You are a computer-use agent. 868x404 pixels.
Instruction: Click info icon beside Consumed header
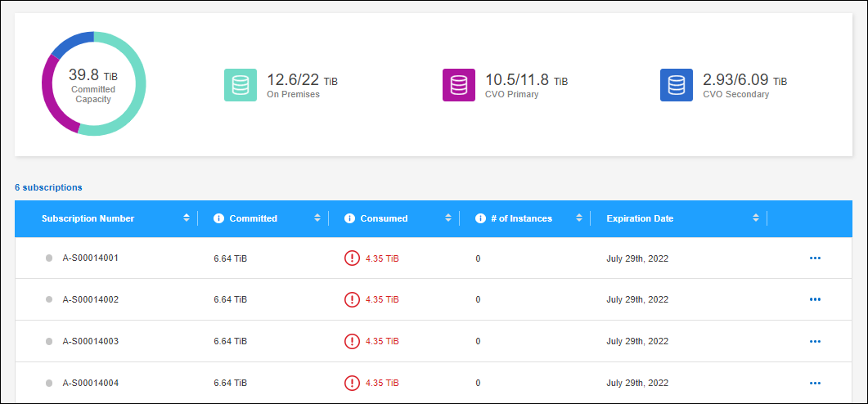pyautogui.click(x=349, y=218)
